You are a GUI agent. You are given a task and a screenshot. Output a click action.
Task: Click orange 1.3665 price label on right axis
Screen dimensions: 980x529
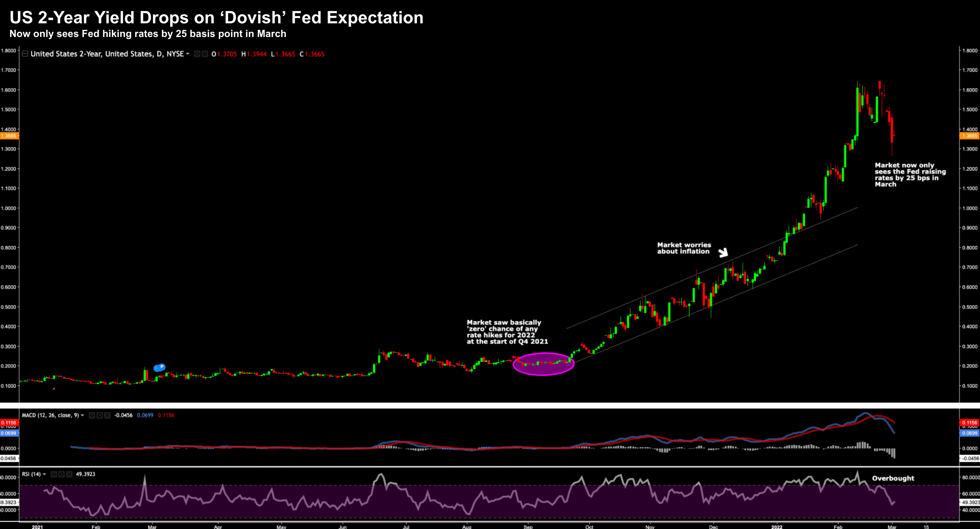(x=969, y=136)
